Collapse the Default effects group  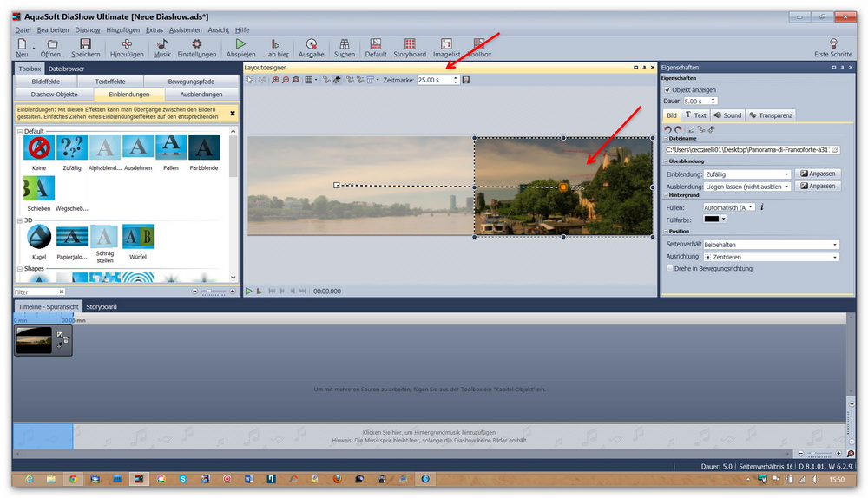(x=20, y=131)
